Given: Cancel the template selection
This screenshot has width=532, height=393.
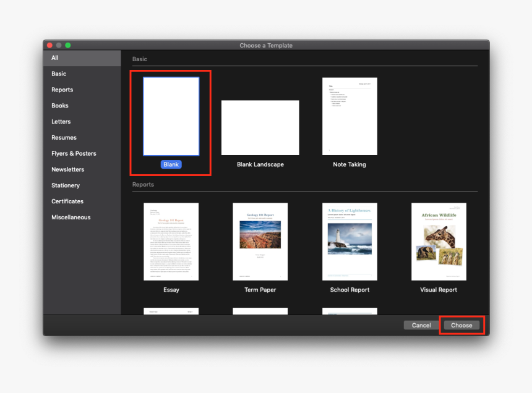Looking at the screenshot, I should coord(421,324).
